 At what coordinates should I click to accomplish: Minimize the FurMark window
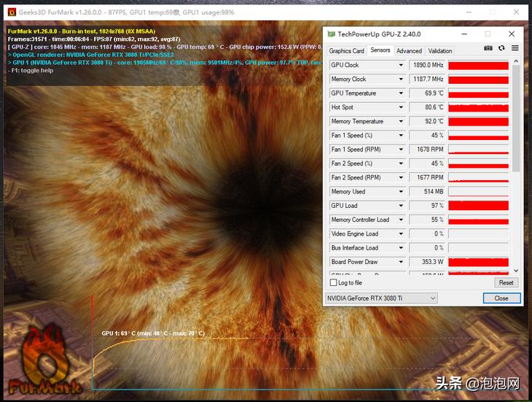(469, 12)
